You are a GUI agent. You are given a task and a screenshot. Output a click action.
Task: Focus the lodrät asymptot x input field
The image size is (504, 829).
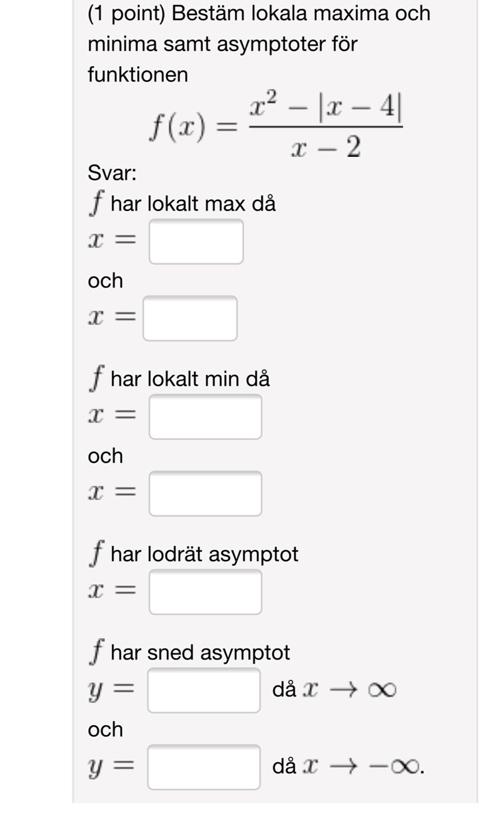pos(205,592)
